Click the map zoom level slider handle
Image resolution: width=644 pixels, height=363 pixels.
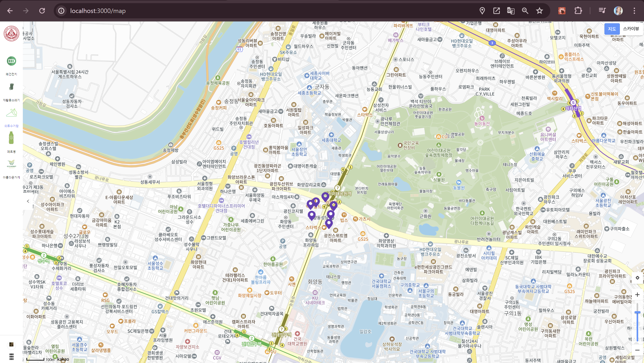pyautogui.click(x=637, y=312)
